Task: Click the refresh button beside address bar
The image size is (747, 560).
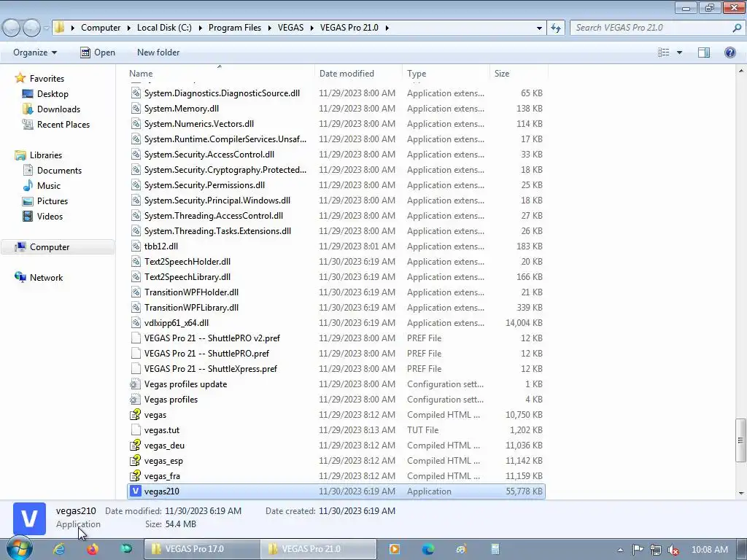Action: click(555, 28)
